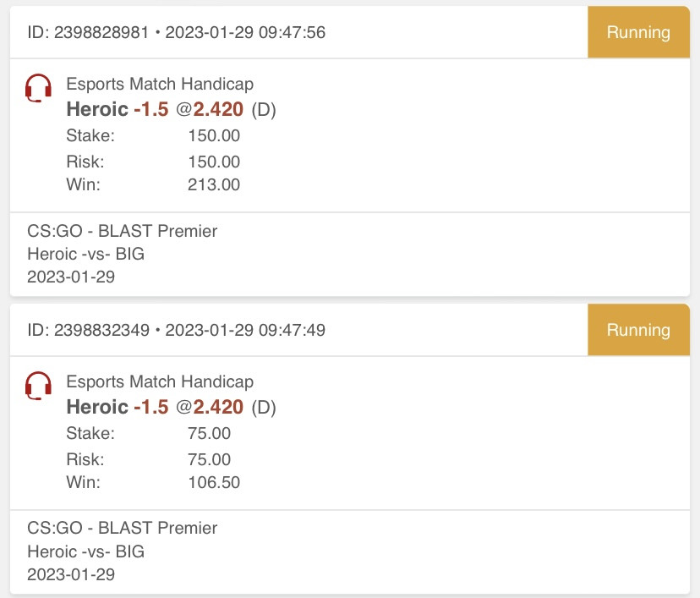
Task: Click Esports Match Handicap label in second bet
Action: tap(160, 381)
